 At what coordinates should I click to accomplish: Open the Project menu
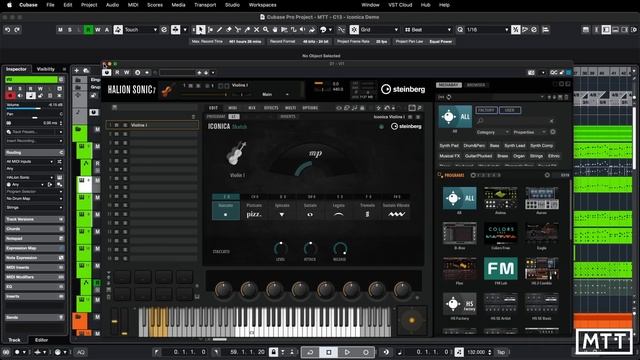click(x=89, y=5)
